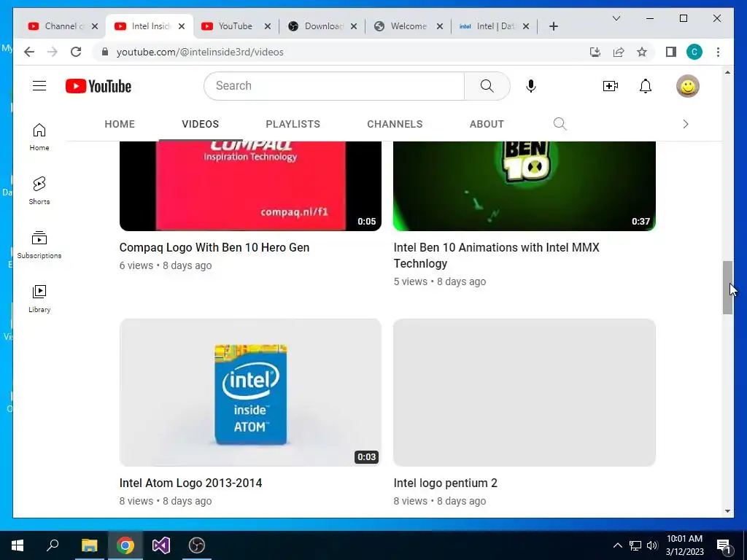Open OBS Studio from the taskbar
Screen dimensions: 747x560
197,545
